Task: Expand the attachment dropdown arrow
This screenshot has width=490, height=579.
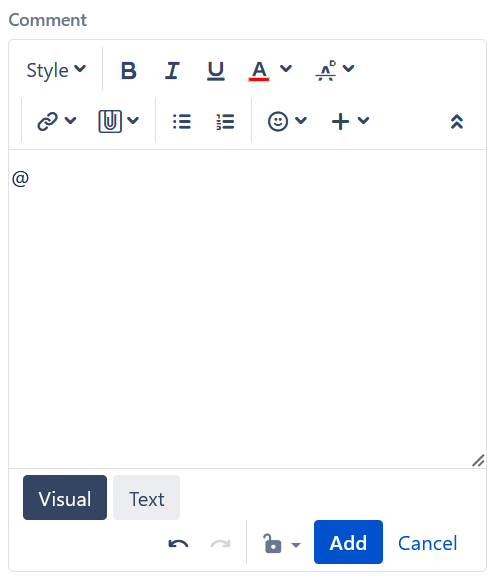Action: [x=133, y=120]
